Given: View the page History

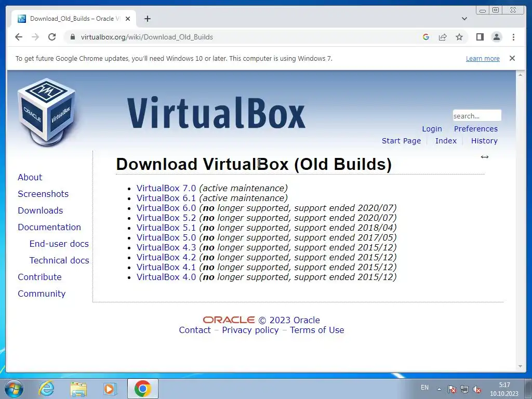Looking at the screenshot, I should click(484, 141).
